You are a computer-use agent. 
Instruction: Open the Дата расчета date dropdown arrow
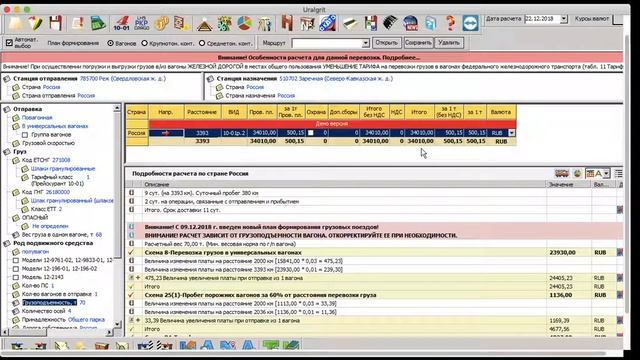pyautogui.click(x=564, y=19)
